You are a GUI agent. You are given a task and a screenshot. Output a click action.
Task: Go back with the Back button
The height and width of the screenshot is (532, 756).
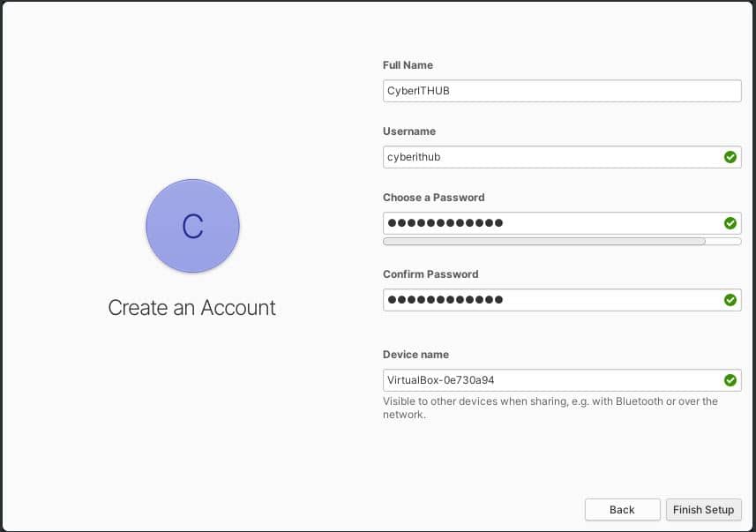(x=623, y=509)
